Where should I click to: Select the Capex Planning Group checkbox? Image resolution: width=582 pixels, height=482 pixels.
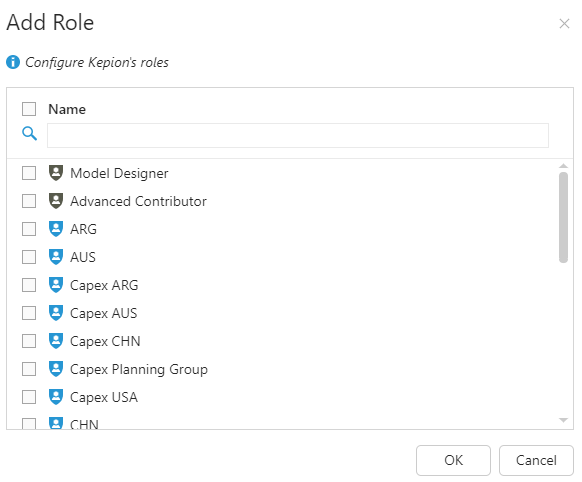point(29,369)
